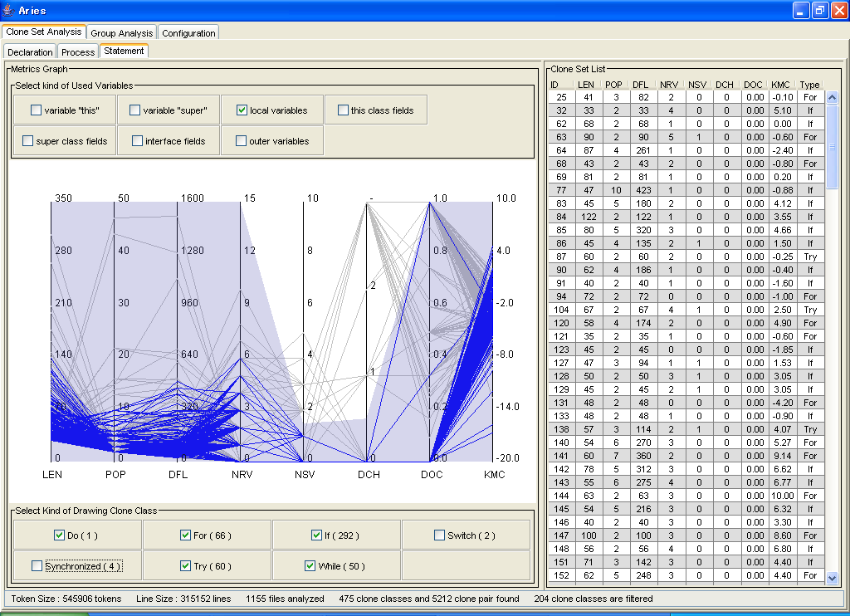Restore down the Aries window
The width and height of the screenshot is (850, 616).
pos(819,11)
